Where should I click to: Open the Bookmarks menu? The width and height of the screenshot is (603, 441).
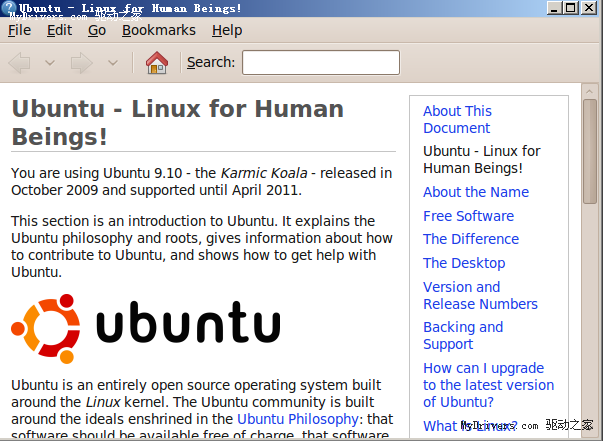click(159, 30)
